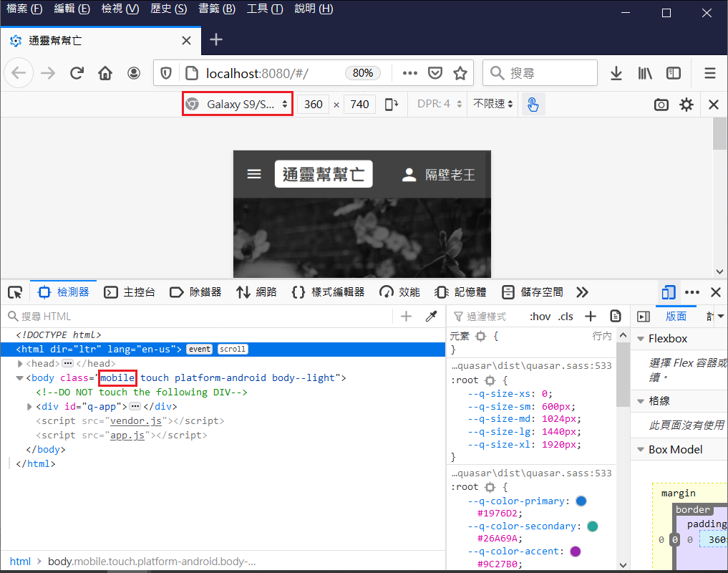728x573 pixels.
Task: Toggle the .cls class panel
Action: [566, 317]
